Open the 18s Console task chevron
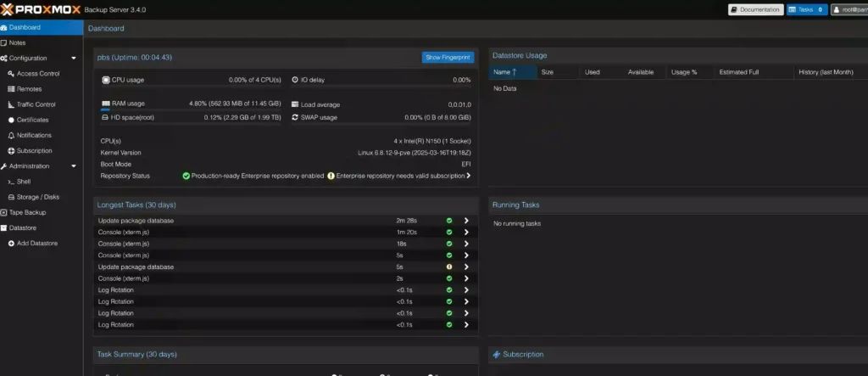 pyautogui.click(x=467, y=244)
